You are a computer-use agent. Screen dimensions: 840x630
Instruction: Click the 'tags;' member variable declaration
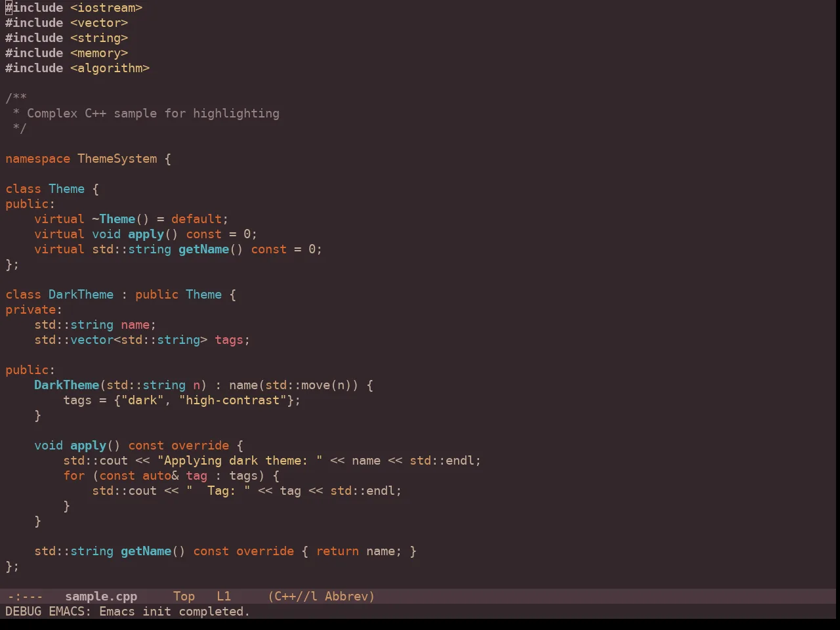[232, 340]
